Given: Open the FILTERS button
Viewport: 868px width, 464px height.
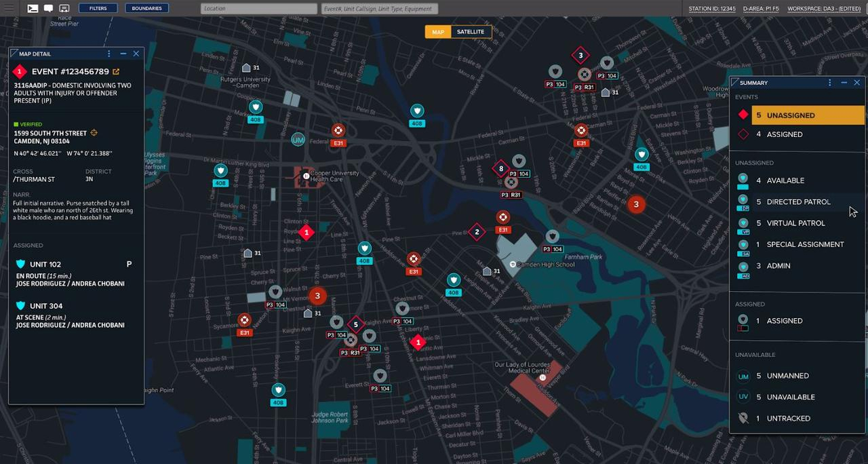Looking at the screenshot, I should (98, 8).
